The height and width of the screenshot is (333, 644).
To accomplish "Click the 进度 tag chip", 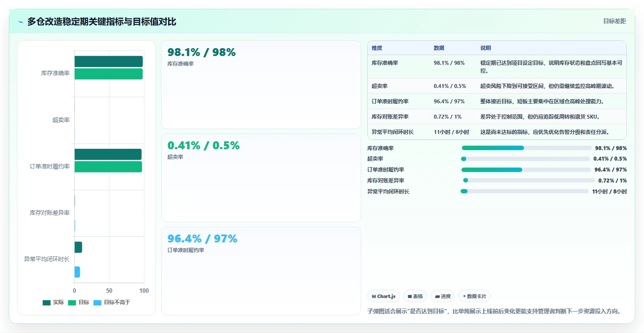I will point(443,296).
